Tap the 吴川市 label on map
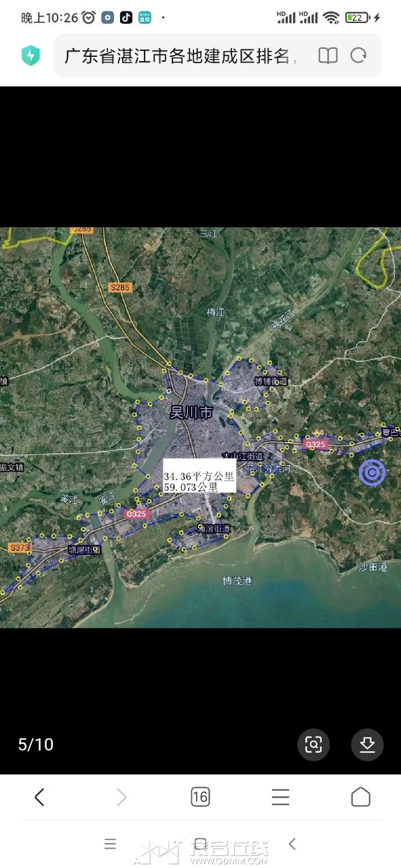This screenshot has height=868, width=401. [x=191, y=412]
